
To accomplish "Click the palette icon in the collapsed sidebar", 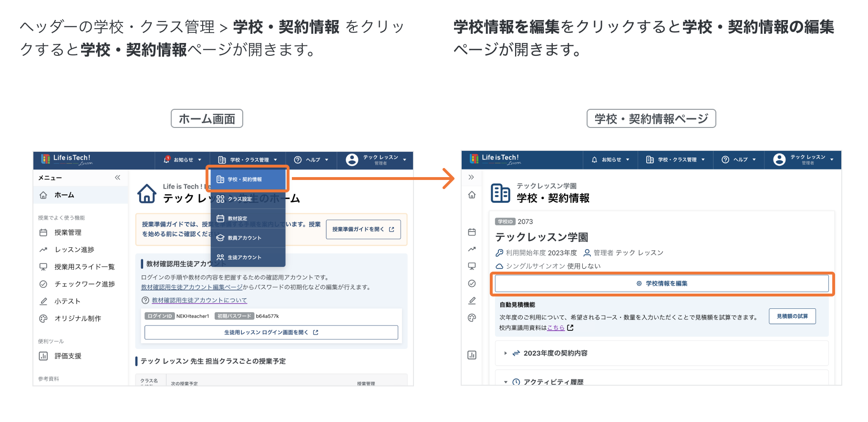I will [472, 318].
